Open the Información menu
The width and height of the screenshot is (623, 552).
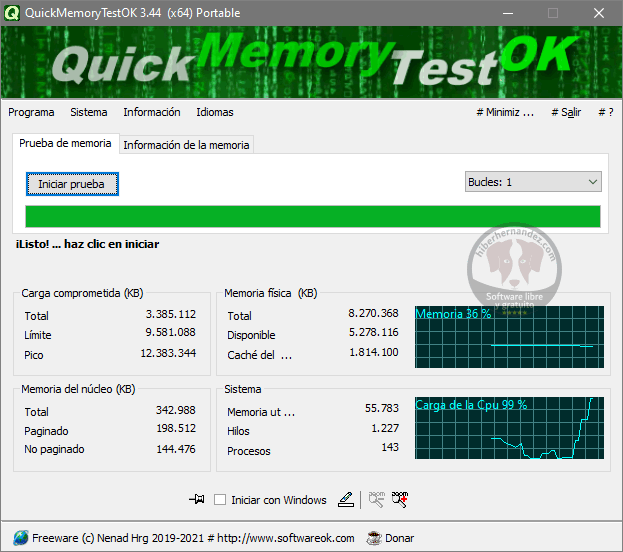(152, 112)
